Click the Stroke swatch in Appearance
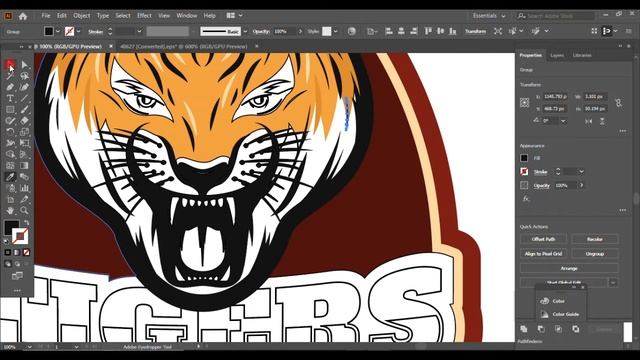Viewport: 640px width, 360px height. [x=524, y=172]
